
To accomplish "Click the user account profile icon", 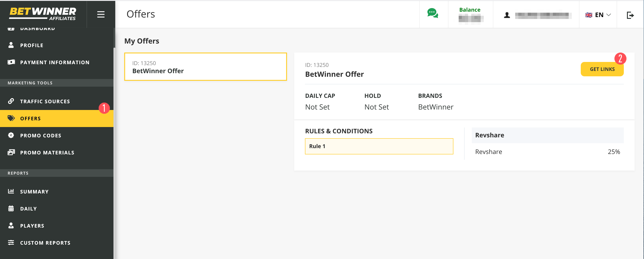I will pos(507,15).
